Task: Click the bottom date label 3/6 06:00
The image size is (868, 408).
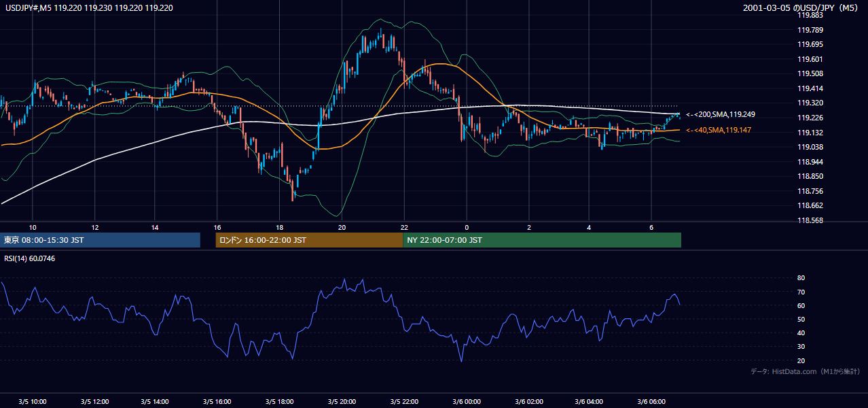Action: (x=651, y=402)
